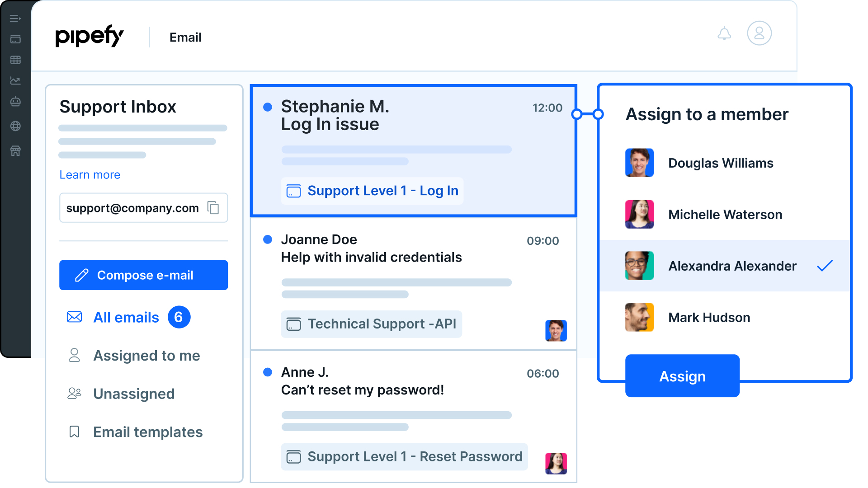Expand the sidebar menu icon
This screenshot has height=488, width=868.
tap(15, 19)
